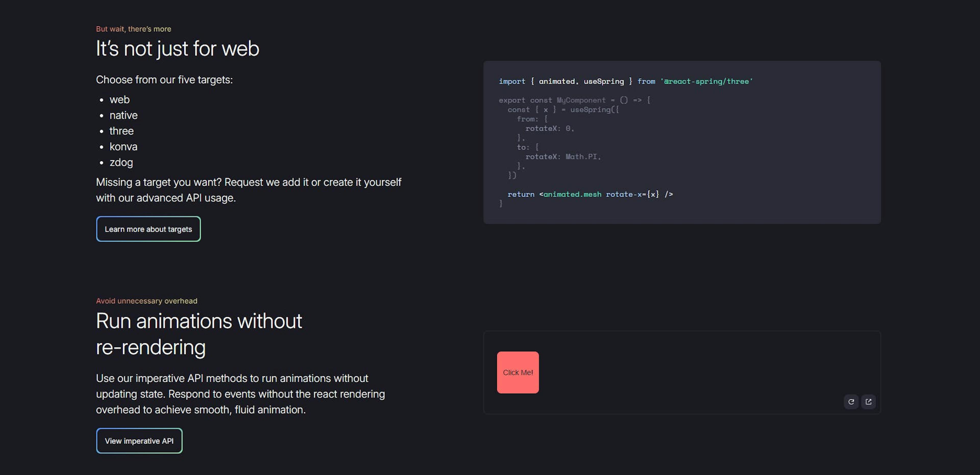Image resolution: width=980 pixels, height=475 pixels.
Task: Click the reload demo icon
Action: point(851,402)
